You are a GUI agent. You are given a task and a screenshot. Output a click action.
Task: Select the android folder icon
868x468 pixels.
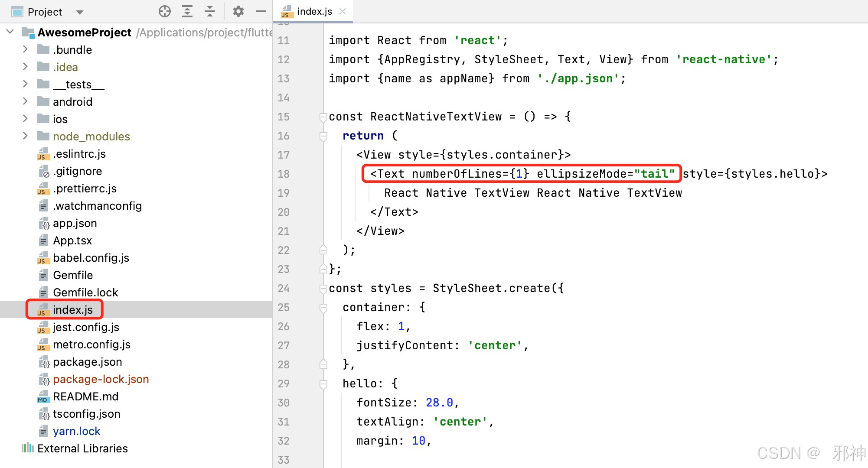click(x=43, y=101)
